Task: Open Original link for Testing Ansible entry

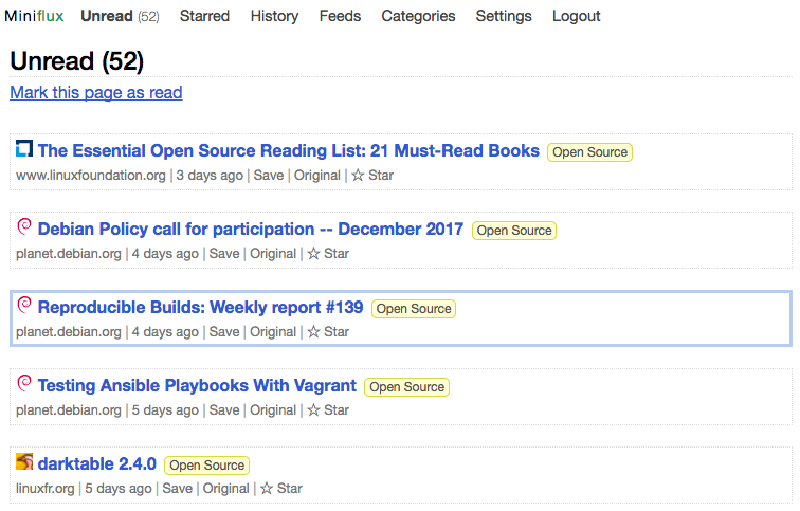Action: [273, 411]
